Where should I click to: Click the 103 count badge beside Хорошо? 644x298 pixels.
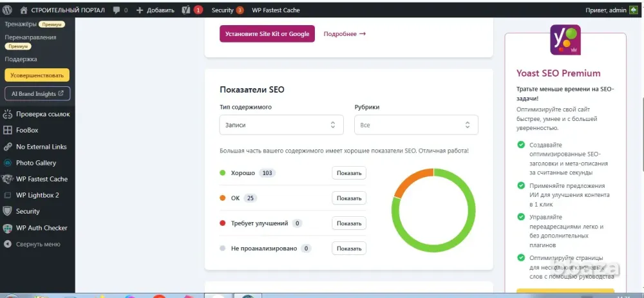[x=267, y=172]
